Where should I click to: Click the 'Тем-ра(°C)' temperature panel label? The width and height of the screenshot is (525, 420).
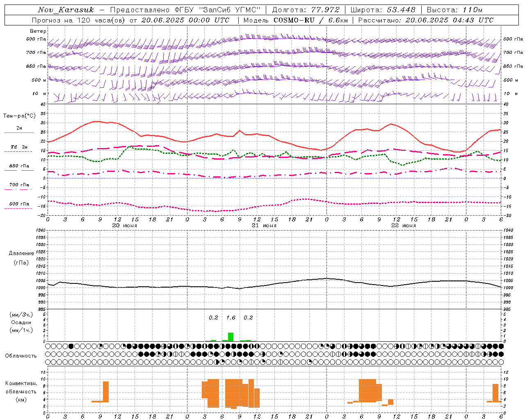pos(19,116)
